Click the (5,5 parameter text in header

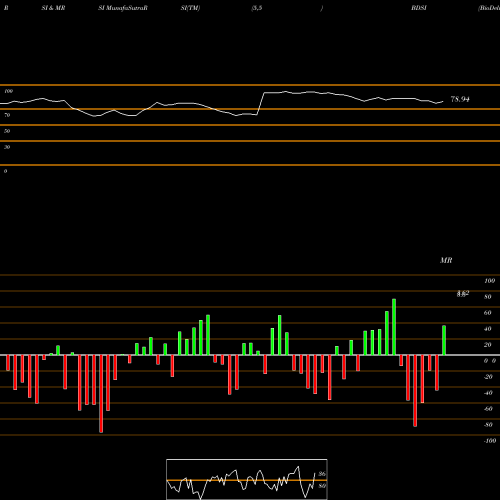[x=257, y=8]
